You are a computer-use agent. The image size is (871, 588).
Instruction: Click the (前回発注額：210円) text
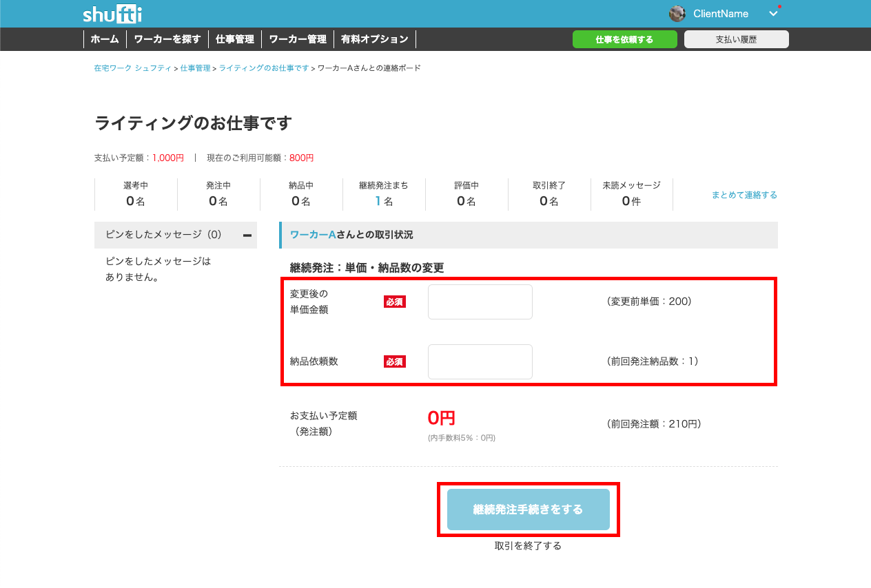pyautogui.click(x=654, y=424)
